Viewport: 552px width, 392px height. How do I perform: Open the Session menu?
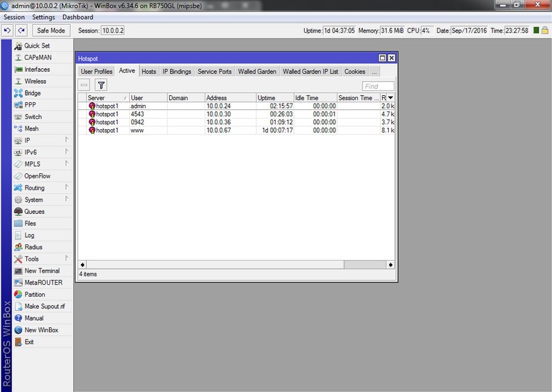tap(14, 17)
